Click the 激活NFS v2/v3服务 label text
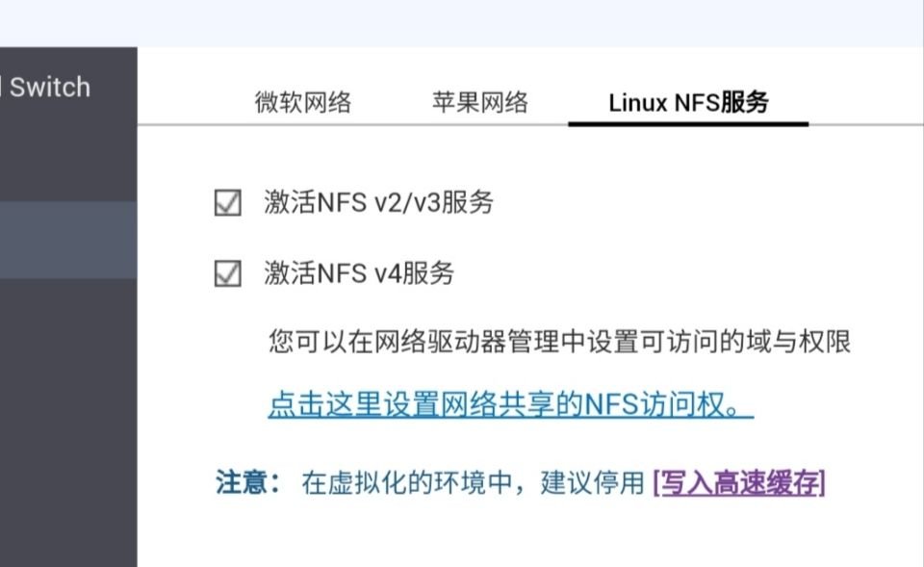Screen dimensions: 924x567 (378, 203)
